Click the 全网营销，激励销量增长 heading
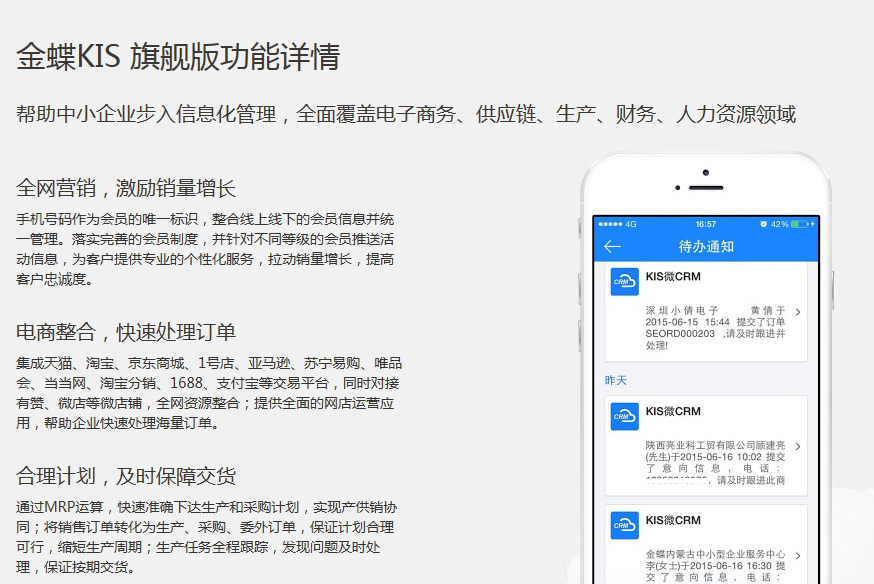 pos(126,188)
